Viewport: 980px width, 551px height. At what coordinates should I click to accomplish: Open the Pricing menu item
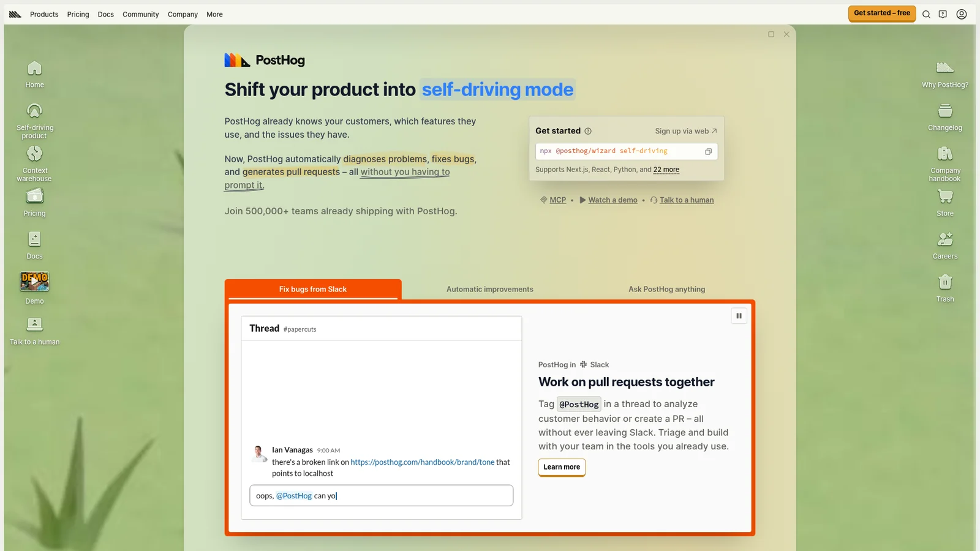78,14
